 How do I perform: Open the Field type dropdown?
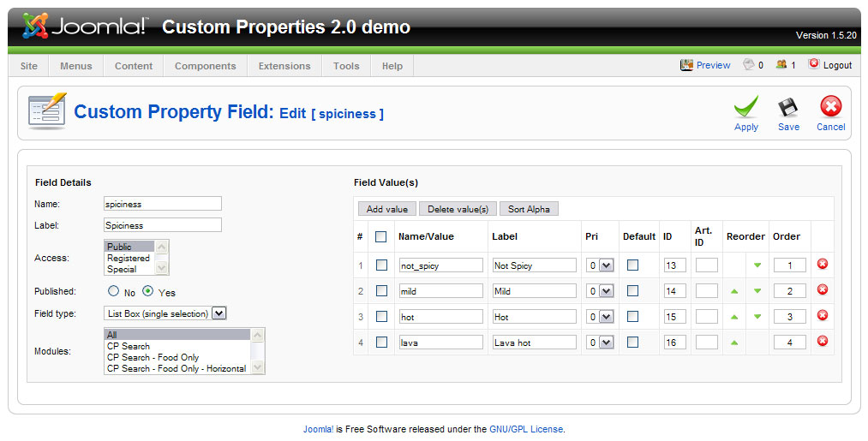[x=218, y=313]
